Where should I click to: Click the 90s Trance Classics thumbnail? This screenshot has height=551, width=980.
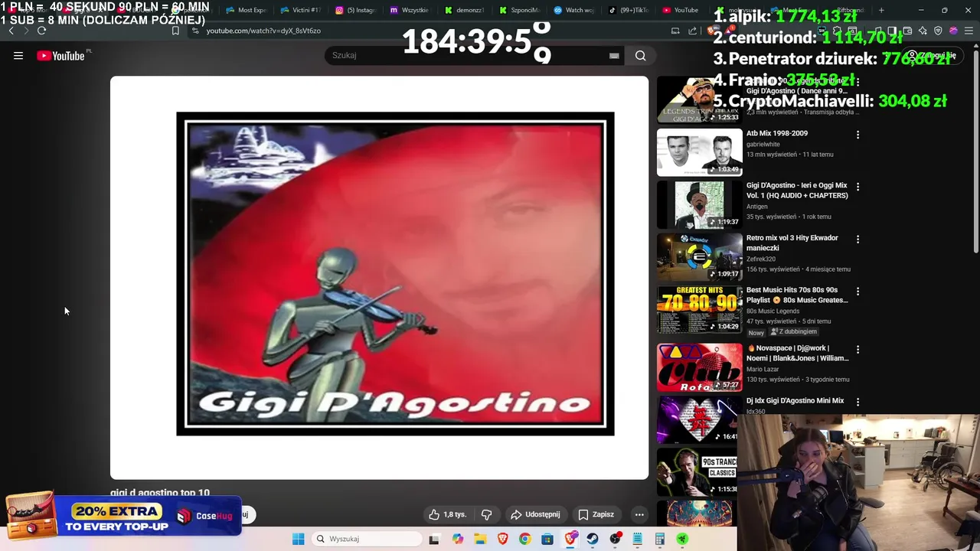[697, 471]
